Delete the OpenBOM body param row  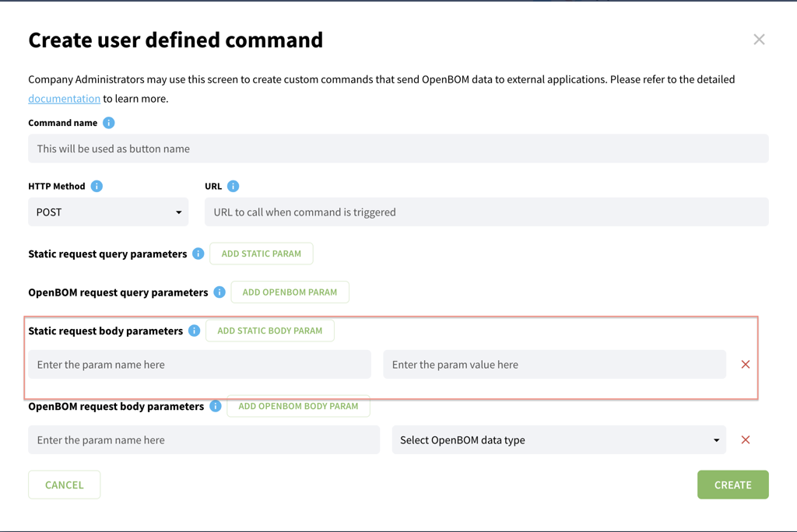[x=746, y=440]
